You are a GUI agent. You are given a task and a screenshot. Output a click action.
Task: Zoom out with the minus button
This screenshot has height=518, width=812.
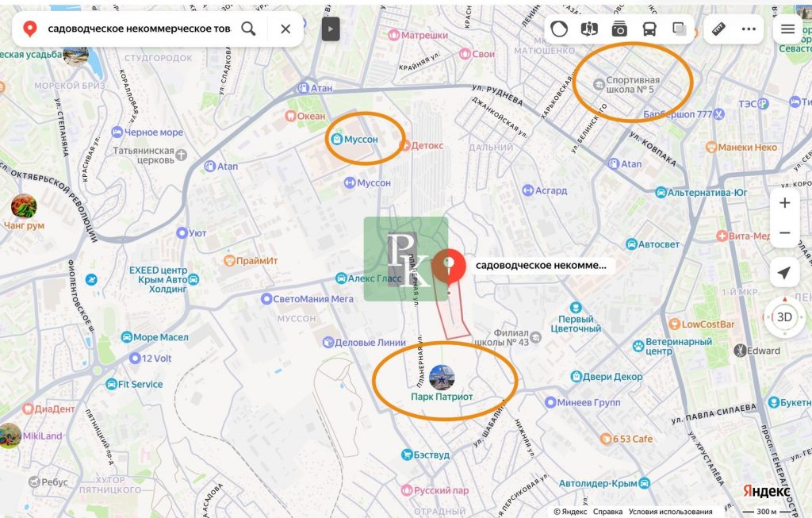click(784, 233)
